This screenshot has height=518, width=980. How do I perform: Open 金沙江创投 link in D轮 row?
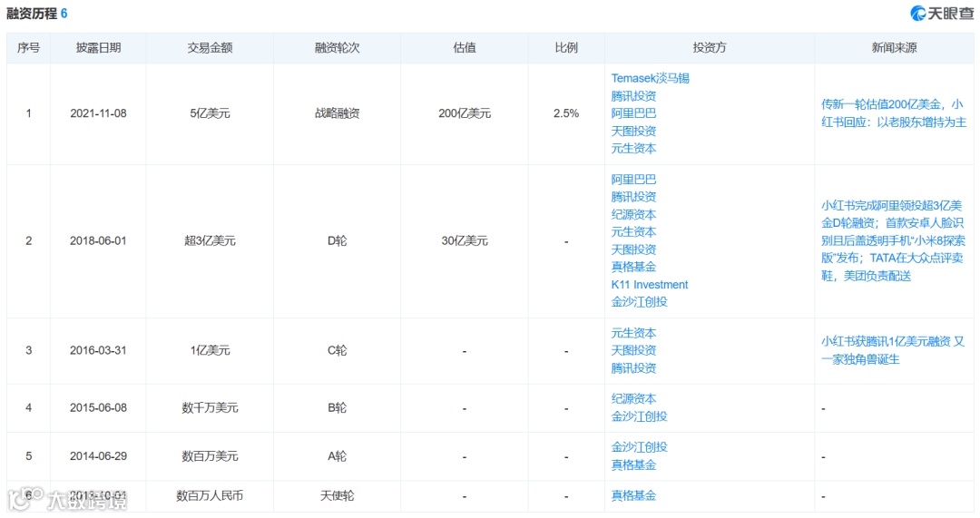click(x=640, y=302)
